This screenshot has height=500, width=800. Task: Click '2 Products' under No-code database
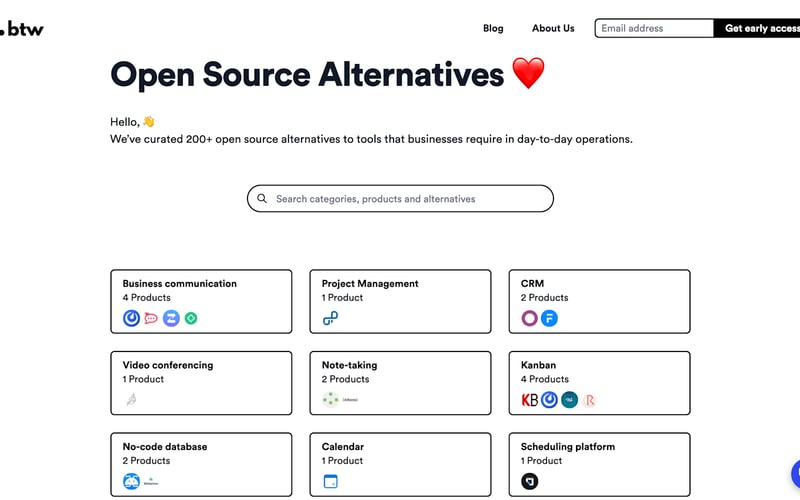coord(146,461)
